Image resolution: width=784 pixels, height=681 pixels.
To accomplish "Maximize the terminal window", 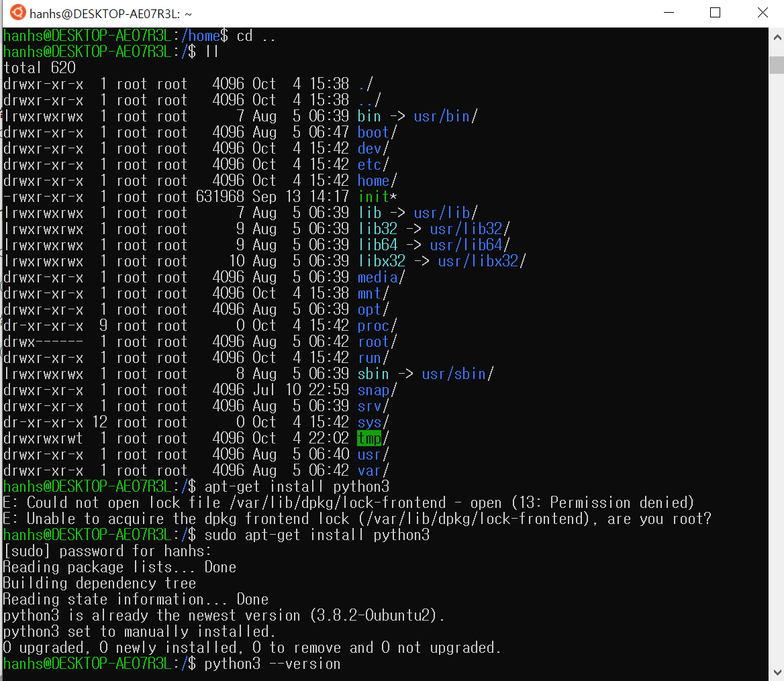I will [715, 13].
